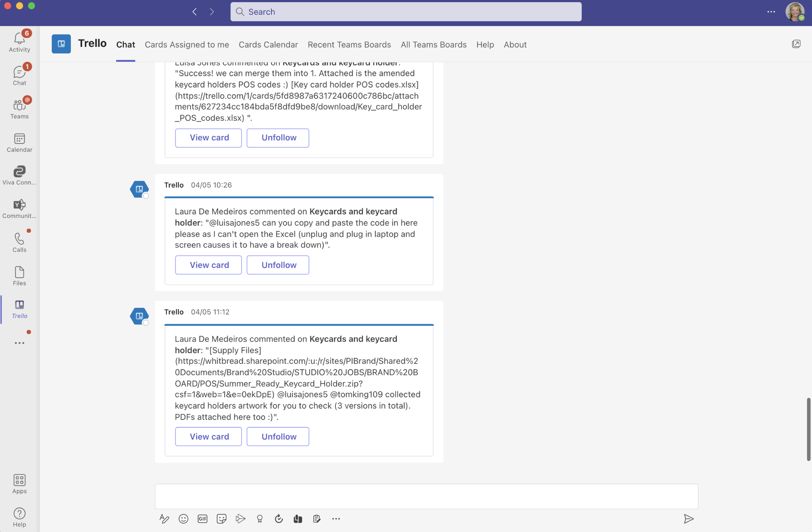
Task: Open Chat in the left sidebar
Action: pos(19,76)
